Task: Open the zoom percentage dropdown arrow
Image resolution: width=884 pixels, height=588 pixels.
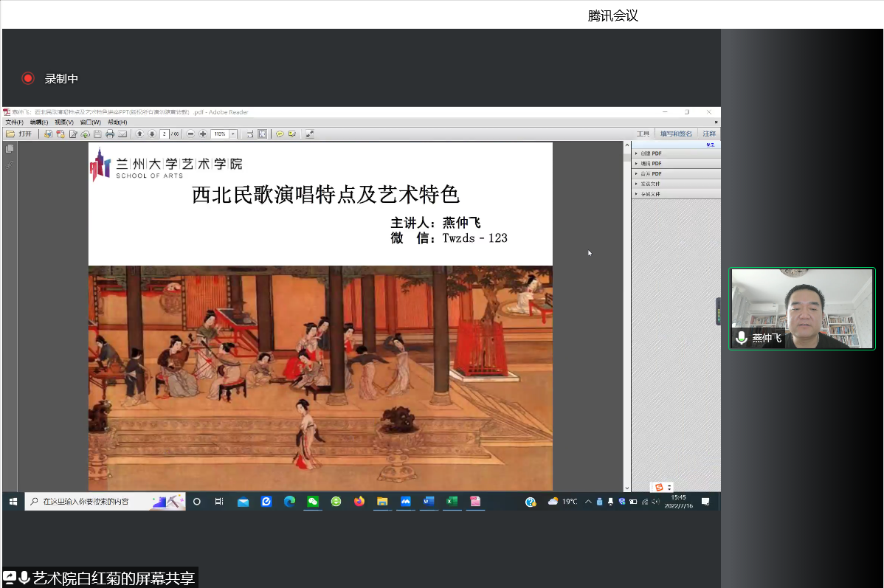Action: pos(233,134)
